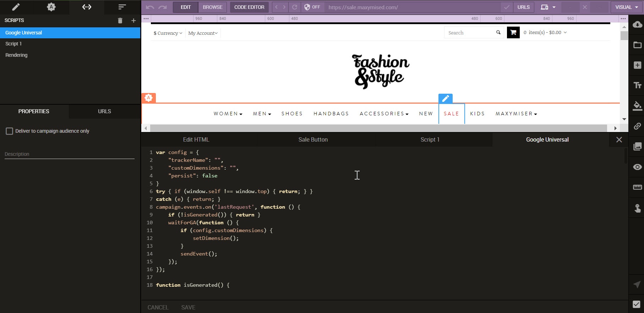Expand the WOMEN menu
This screenshot has height=313, width=644.
[x=228, y=114]
